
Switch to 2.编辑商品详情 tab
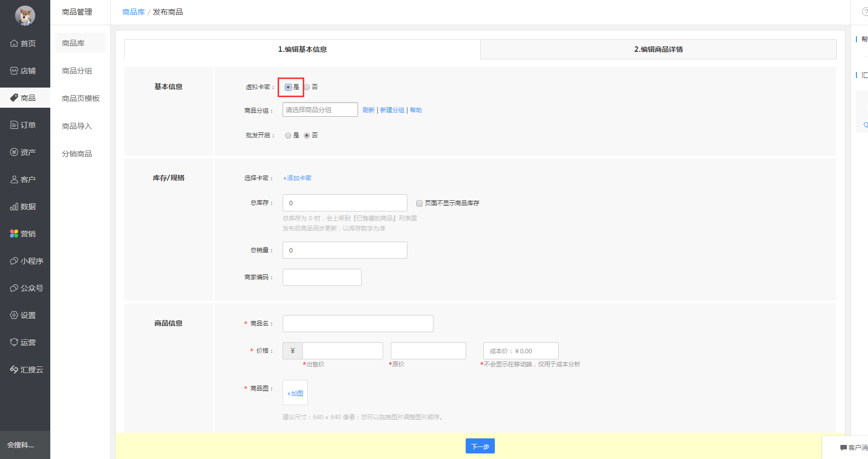[x=658, y=49]
